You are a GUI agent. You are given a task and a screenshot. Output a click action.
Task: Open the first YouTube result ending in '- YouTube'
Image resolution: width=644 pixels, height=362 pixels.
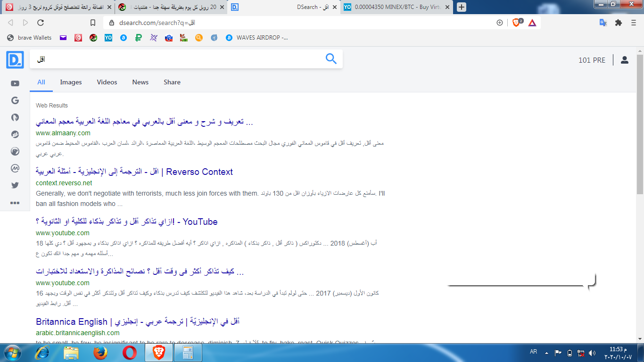[127, 222]
